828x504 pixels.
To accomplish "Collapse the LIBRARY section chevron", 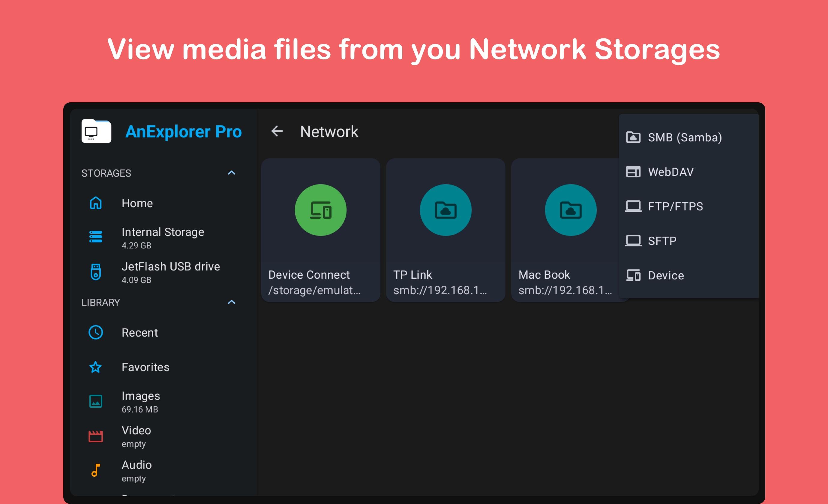I will tap(232, 302).
